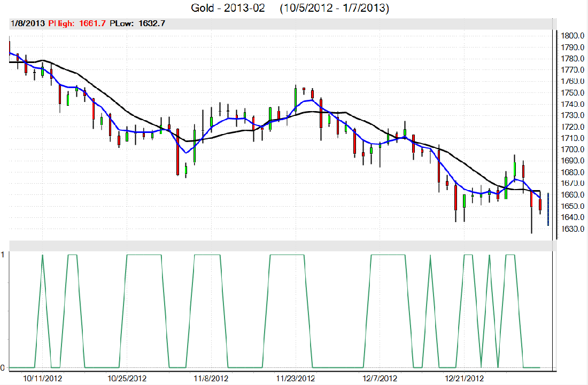Viewport: 588px width, 385px height.
Task: Click the indicator axis label '1'
Action: coord(3,255)
